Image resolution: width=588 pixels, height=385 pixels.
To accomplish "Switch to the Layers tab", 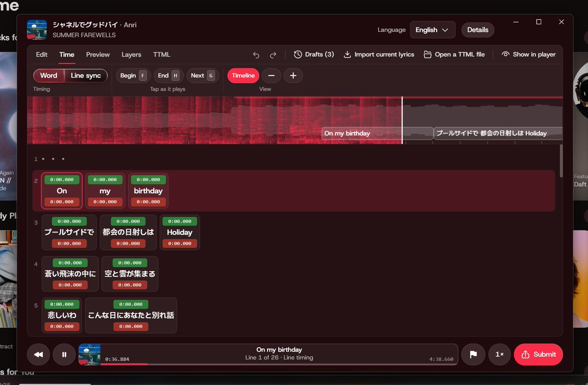I will pyautogui.click(x=131, y=54).
